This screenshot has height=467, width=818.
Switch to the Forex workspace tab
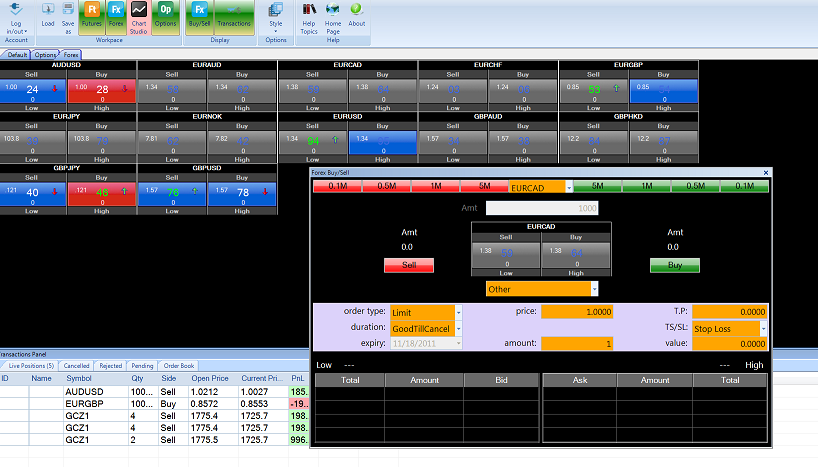[71, 55]
